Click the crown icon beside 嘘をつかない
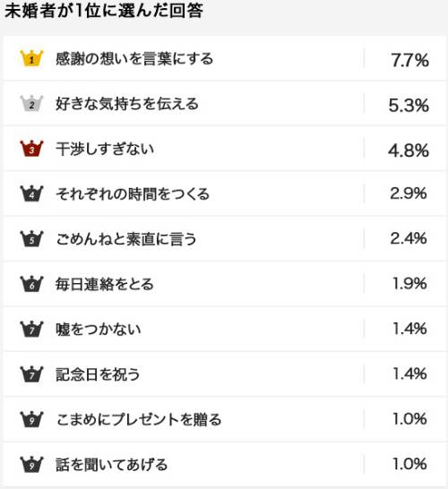448x489 pixels. click(x=31, y=329)
